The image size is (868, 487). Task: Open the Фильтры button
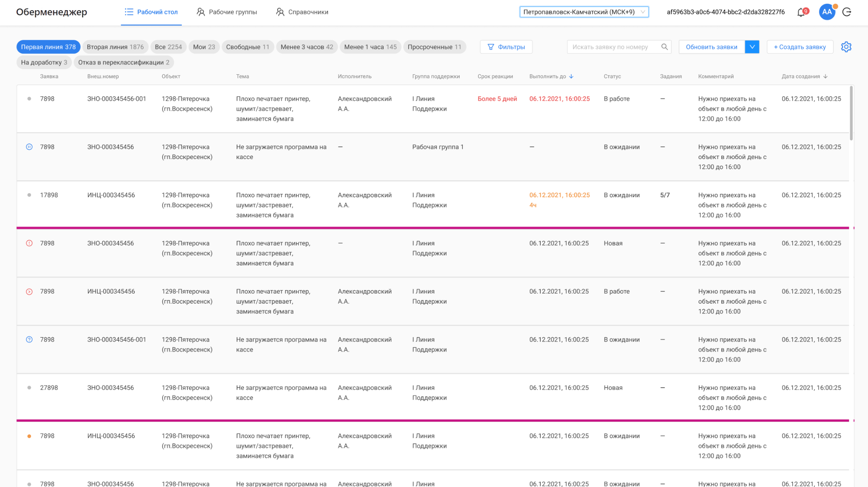click(506, 47)
